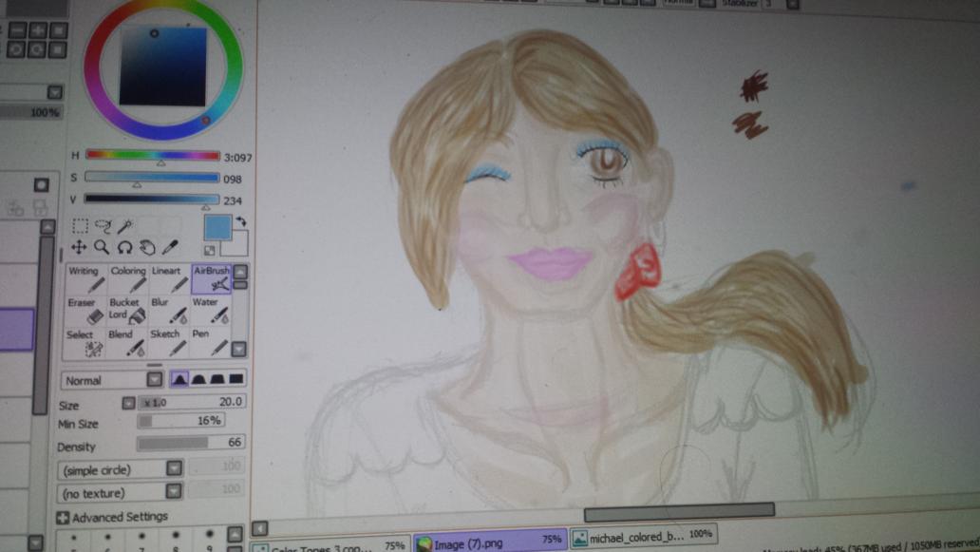Select the hand pan tool
Screen dimensions: 980x552
(147, 248)
